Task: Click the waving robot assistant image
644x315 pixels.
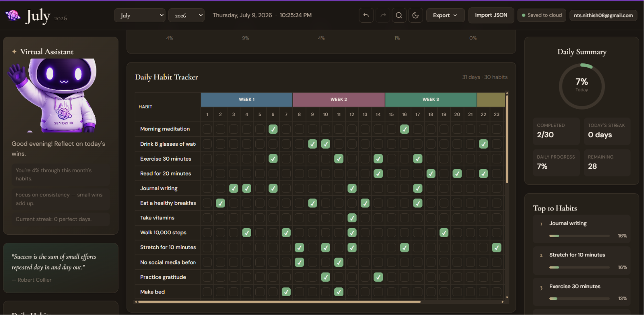Action: [x=52, y=95]
